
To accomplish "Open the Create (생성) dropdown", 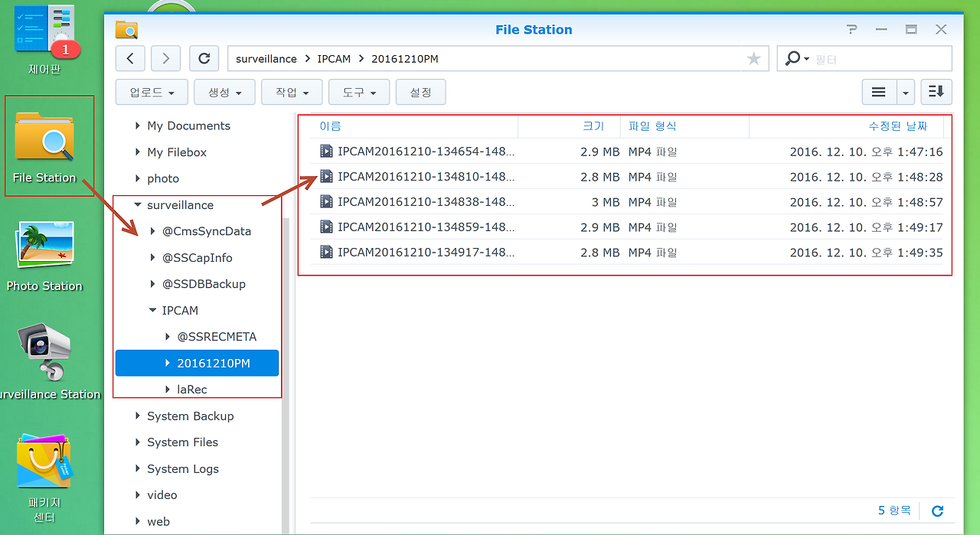I will tap(224, 93).
